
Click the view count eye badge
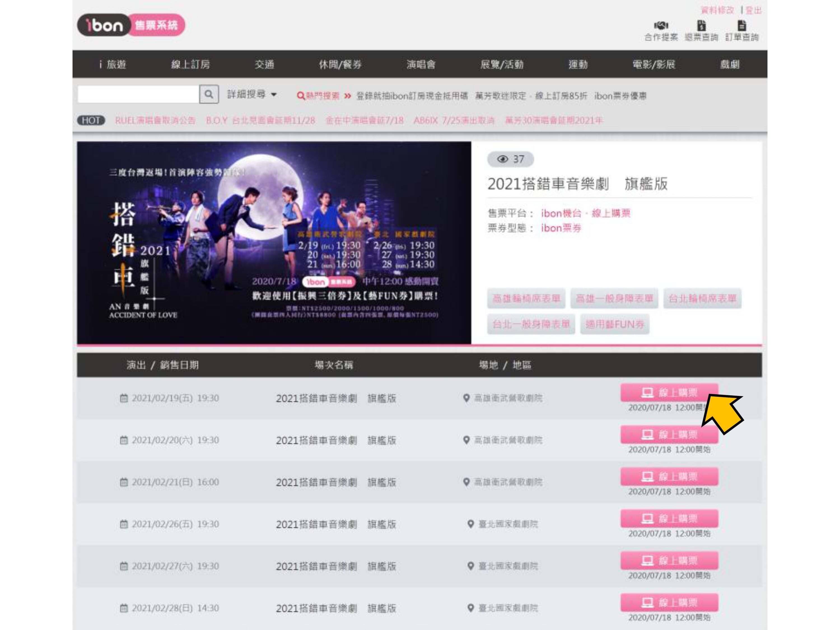click(x=510, y=159)
